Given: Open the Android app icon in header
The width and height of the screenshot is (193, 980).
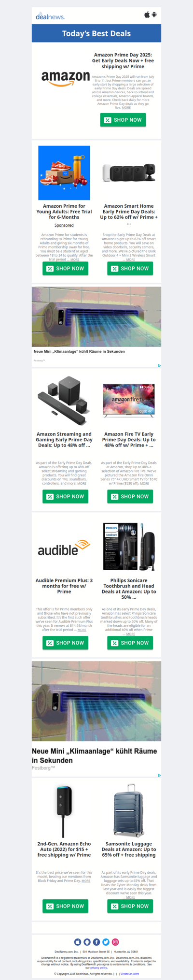Looking at the screenshot, I should [x=154, y=14].
